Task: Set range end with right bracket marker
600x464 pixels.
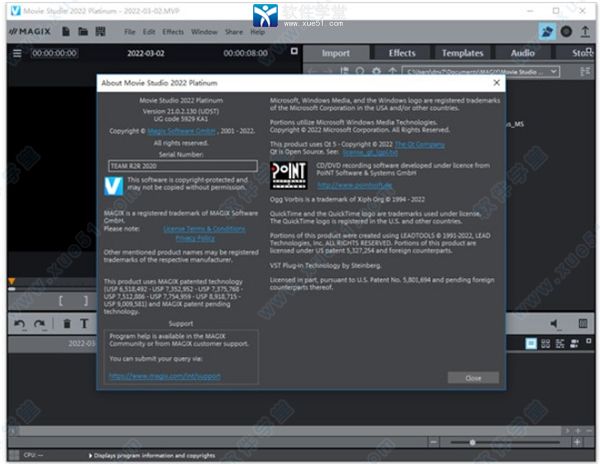Action: pos(86,301)
